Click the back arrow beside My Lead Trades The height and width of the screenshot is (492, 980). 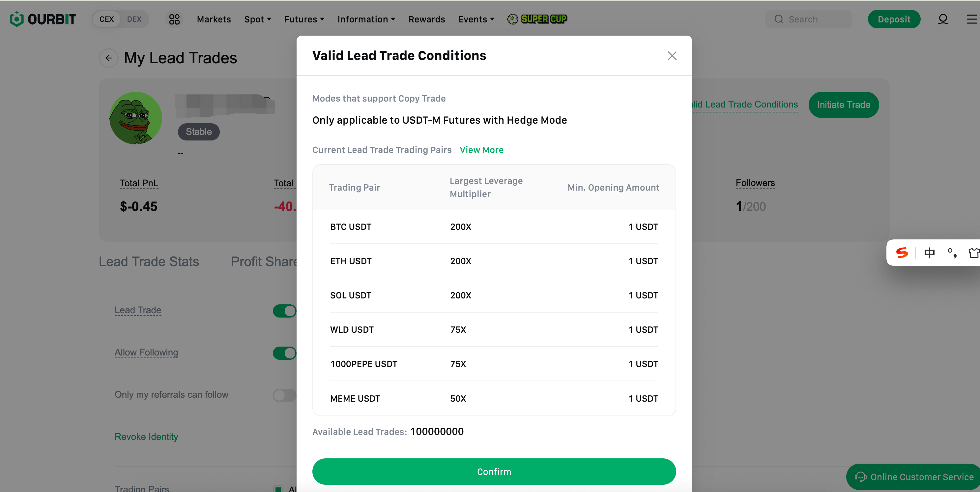coord(109,58)
